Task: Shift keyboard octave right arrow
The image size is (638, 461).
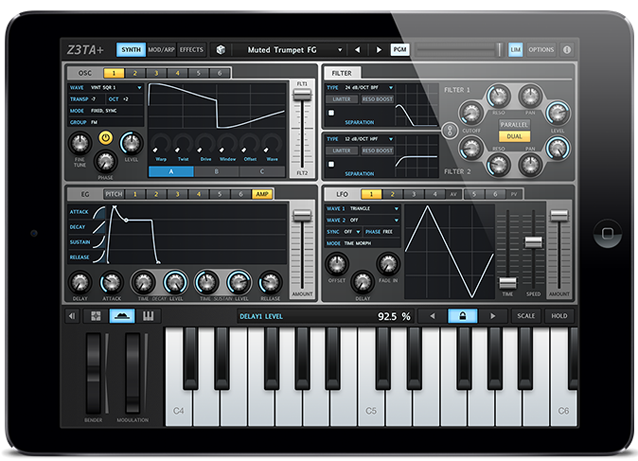Action: tap(492, 316)
